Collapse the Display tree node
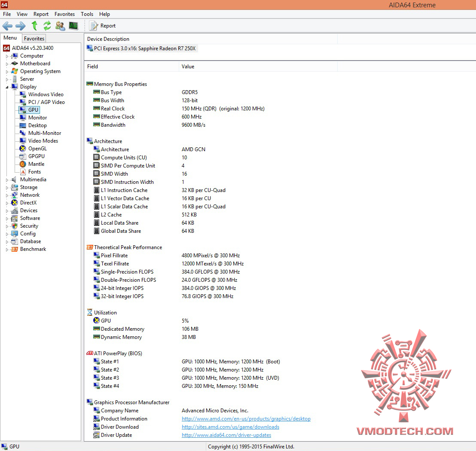The image size is (476, 451). pyautogui.click(x=7, y=87)
